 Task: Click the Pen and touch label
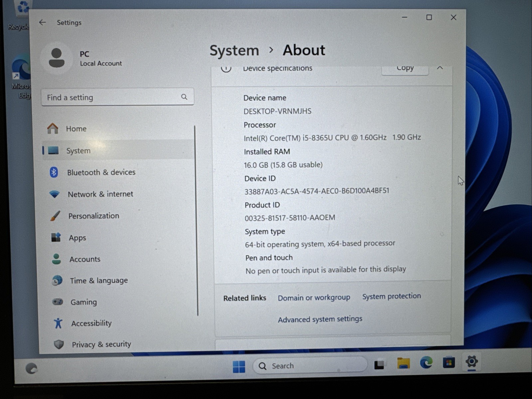tap(269, 258)
